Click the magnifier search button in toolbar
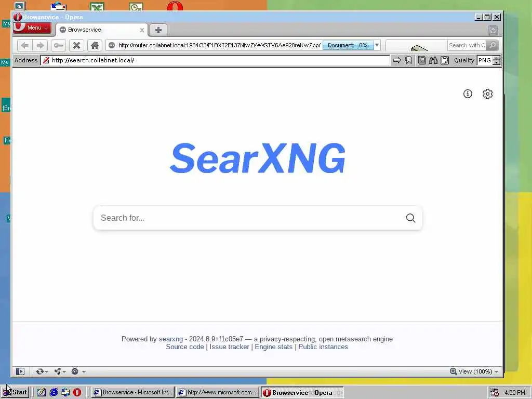Viewport: 532px width, 399px height. pyautogui.click(x=492, y=45)
